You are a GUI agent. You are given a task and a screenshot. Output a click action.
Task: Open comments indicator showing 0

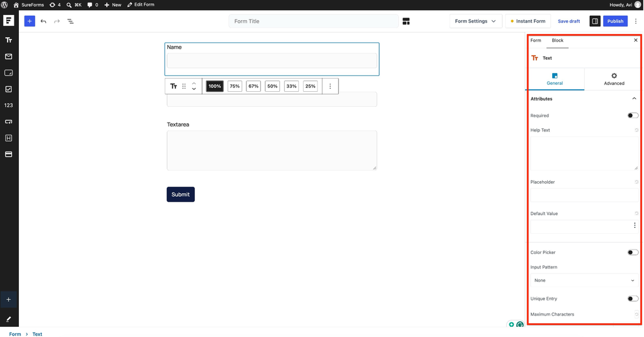[93, 5]
